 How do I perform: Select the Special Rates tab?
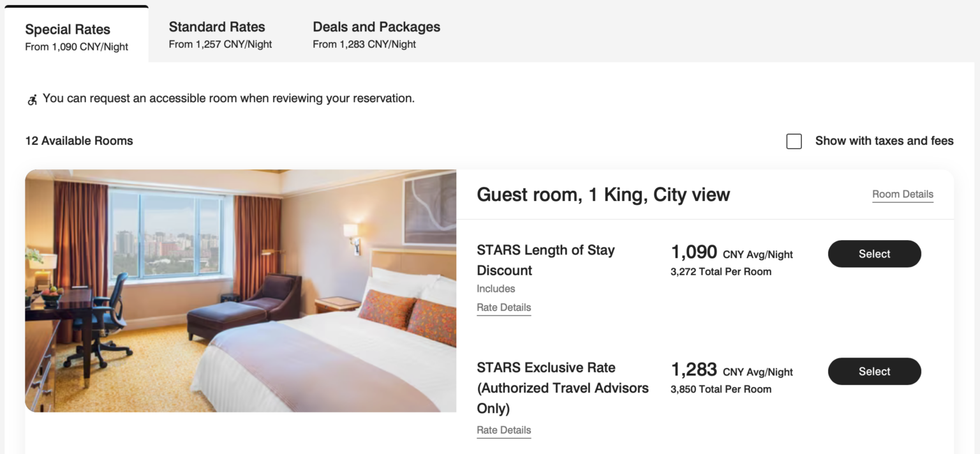(x=67, y=29)
